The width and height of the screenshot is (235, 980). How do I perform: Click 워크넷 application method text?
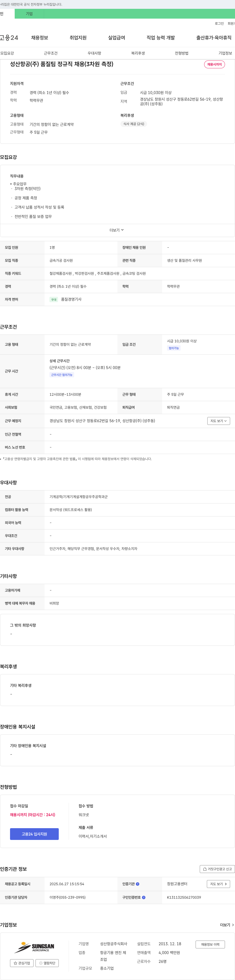84,814
